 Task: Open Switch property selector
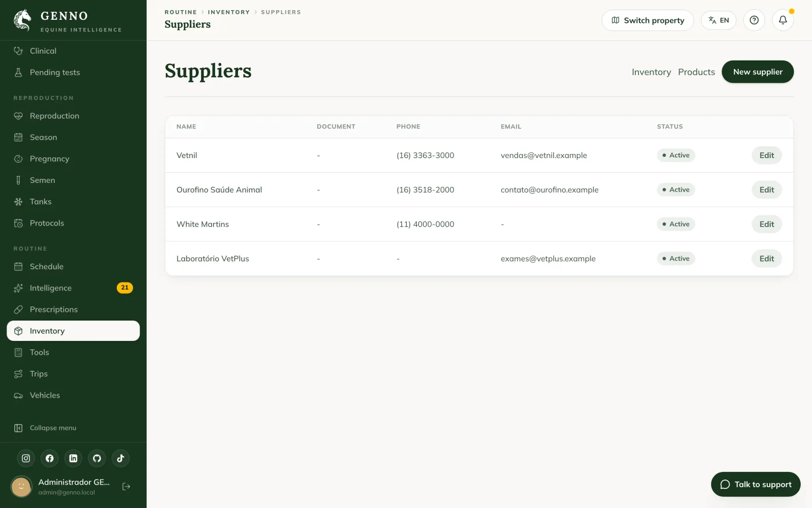tap(648, 20)
